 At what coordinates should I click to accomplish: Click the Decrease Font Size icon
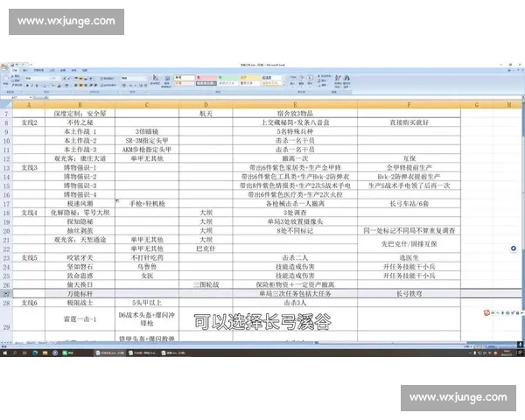[x=69, y=79]
